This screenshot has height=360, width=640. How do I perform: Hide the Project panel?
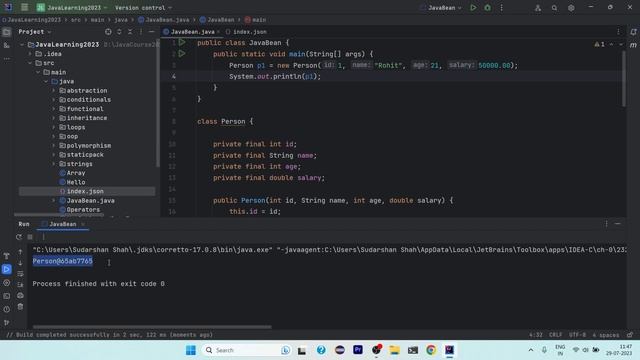(x=151, y=31)
